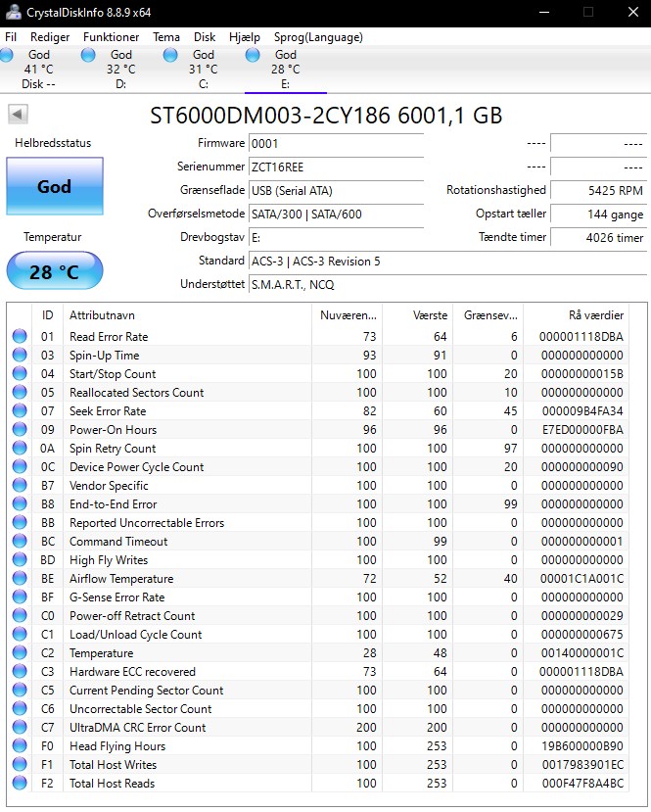Click status orb for Uncorrectable Sector Count
Image resolution: width=651 pixels, height=812 pixels.
[x=20, y=708]
